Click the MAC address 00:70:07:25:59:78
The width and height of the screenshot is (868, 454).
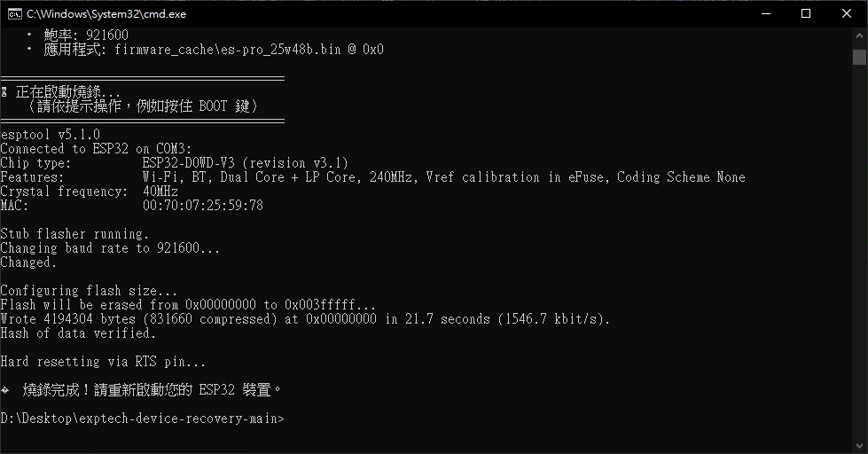click(x=202, y=206)
